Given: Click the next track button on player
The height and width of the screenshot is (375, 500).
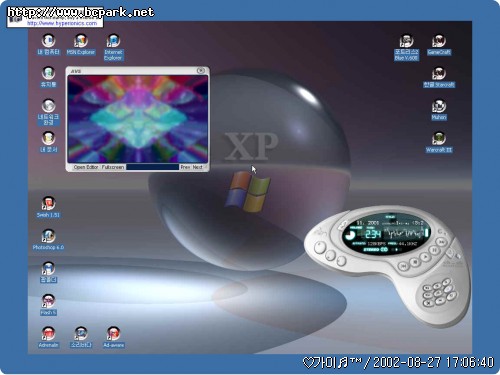Looking at the screenshot, I should click(x=441, y=241).
